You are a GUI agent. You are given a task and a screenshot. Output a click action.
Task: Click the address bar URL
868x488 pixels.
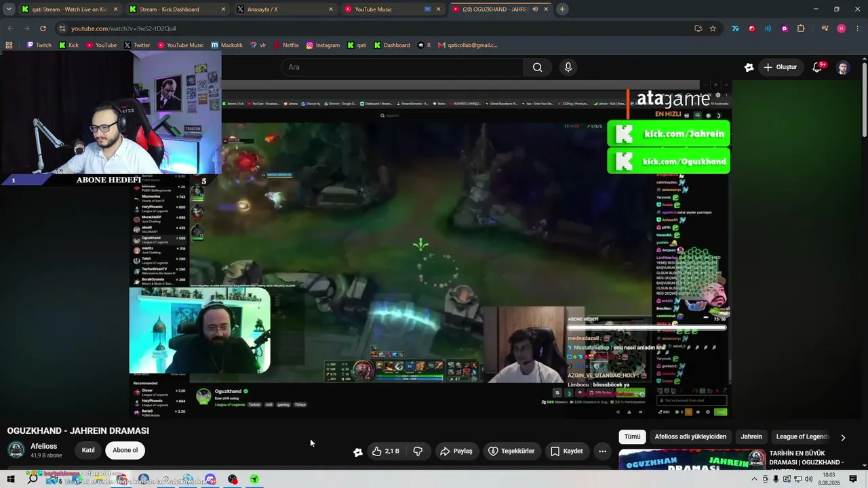pyautogui.click(x=123, y=28)
